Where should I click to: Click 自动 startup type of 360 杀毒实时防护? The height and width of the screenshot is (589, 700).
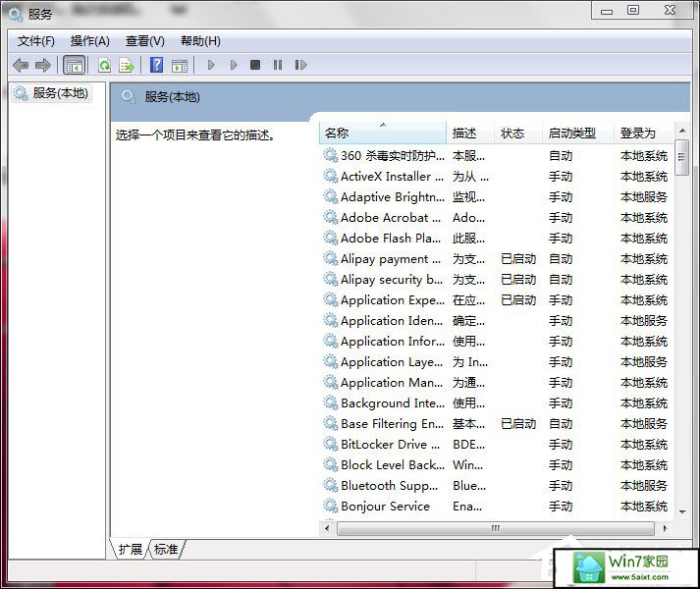click(561, 156)
